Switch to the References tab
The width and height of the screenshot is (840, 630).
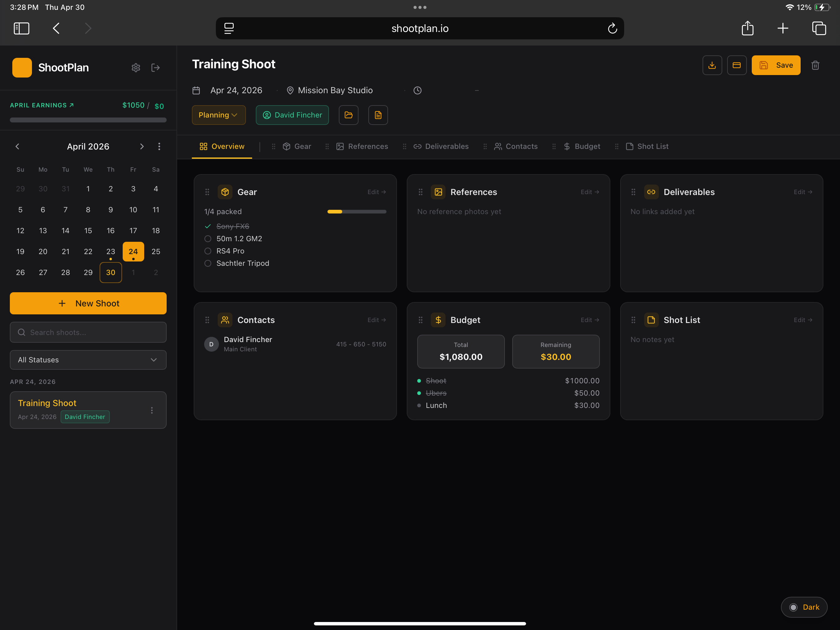coord(362,146)
